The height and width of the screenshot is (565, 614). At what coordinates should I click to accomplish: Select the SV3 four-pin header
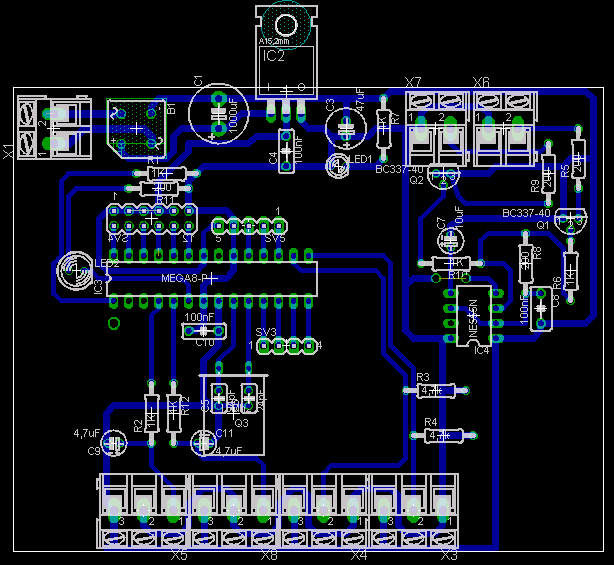click(x=286, y=346)
